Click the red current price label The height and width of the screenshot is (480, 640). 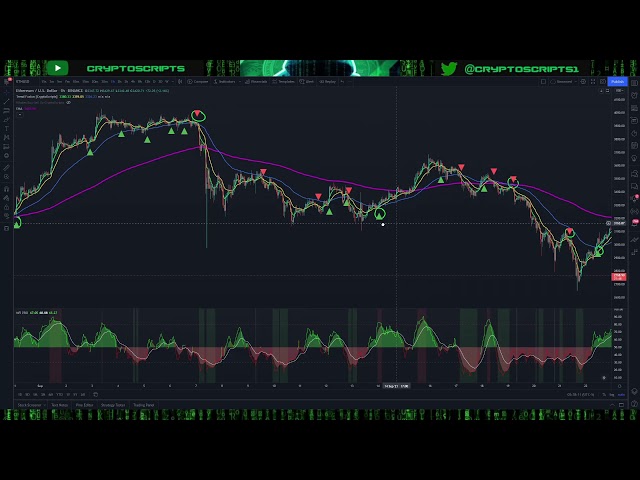point(619,277)
